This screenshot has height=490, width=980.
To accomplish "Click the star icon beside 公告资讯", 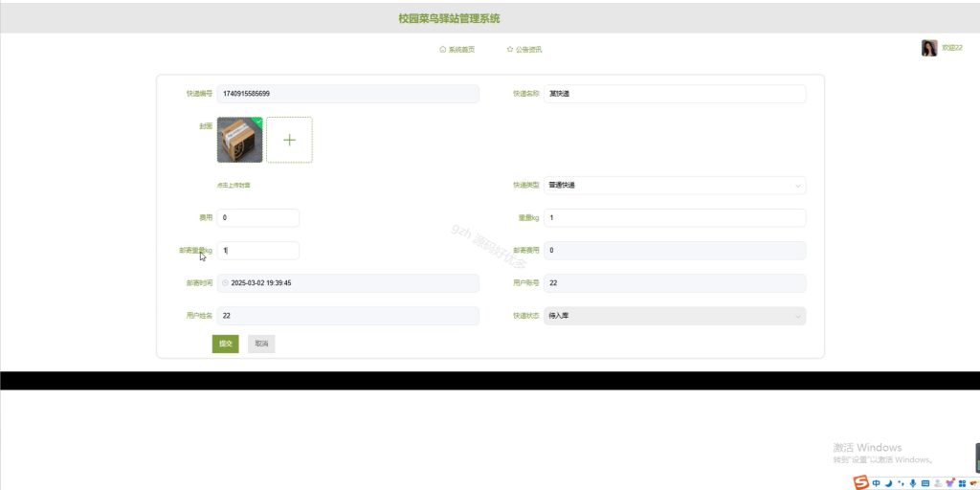I will pos(510,50).
